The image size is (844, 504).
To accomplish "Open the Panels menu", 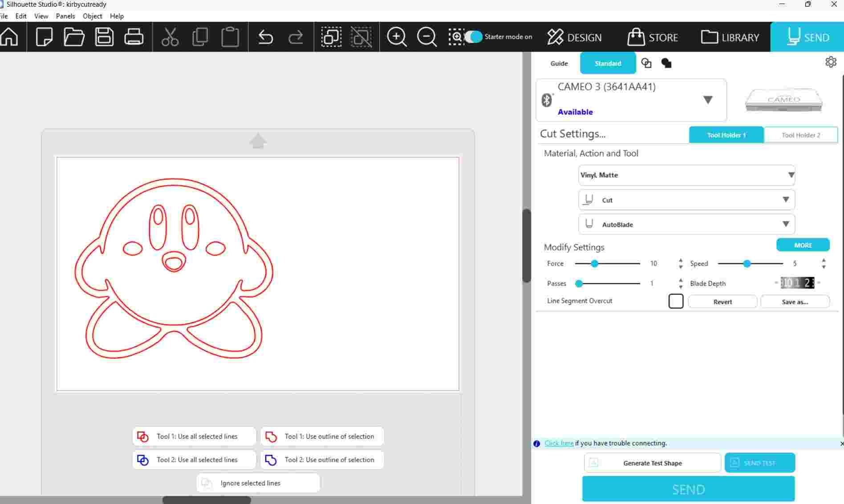I will [x=65, y=16].
